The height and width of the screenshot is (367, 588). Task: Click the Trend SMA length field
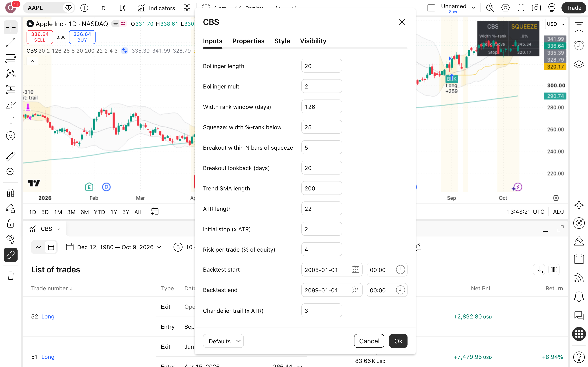tap(321, 188)
